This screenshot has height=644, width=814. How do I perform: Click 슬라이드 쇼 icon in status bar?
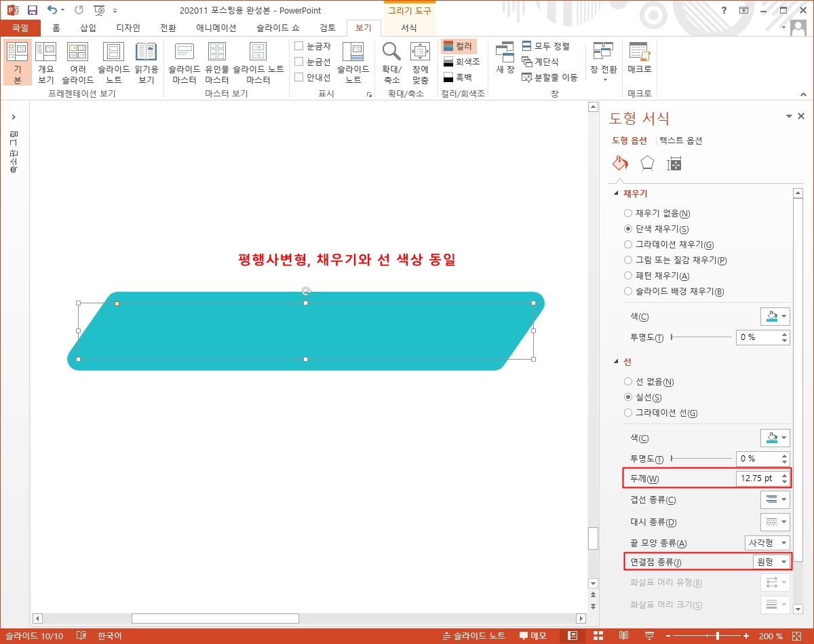[648, 636]
